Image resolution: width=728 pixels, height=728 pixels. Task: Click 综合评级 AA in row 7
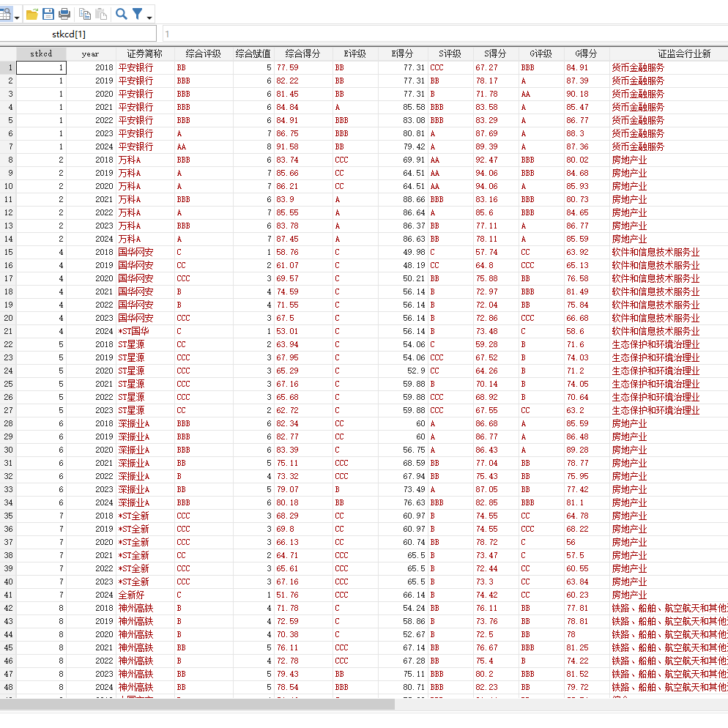pyautogui.click(x=181, y=146)
